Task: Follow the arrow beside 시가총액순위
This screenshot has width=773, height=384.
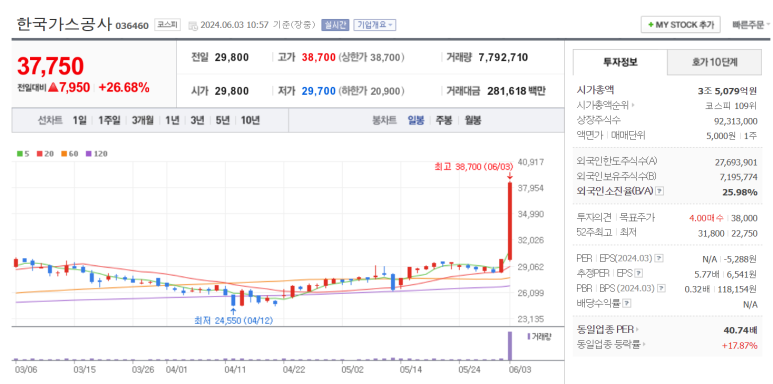Action: coord(632,105)
